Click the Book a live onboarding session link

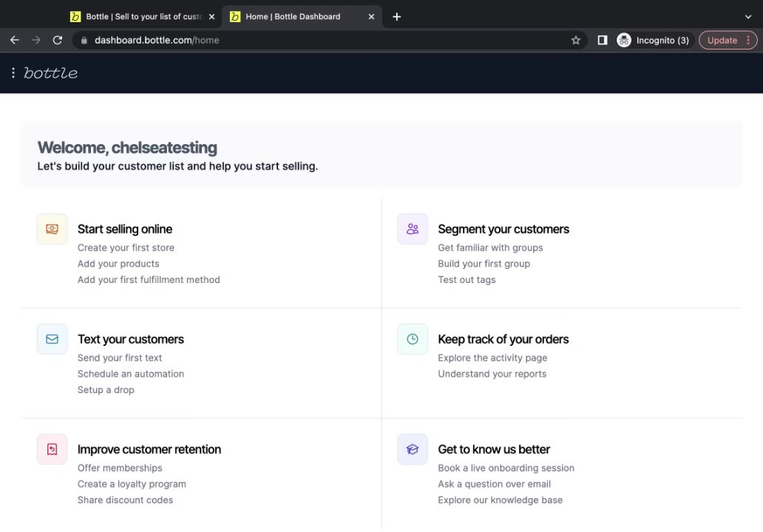[x=506, y=468]
